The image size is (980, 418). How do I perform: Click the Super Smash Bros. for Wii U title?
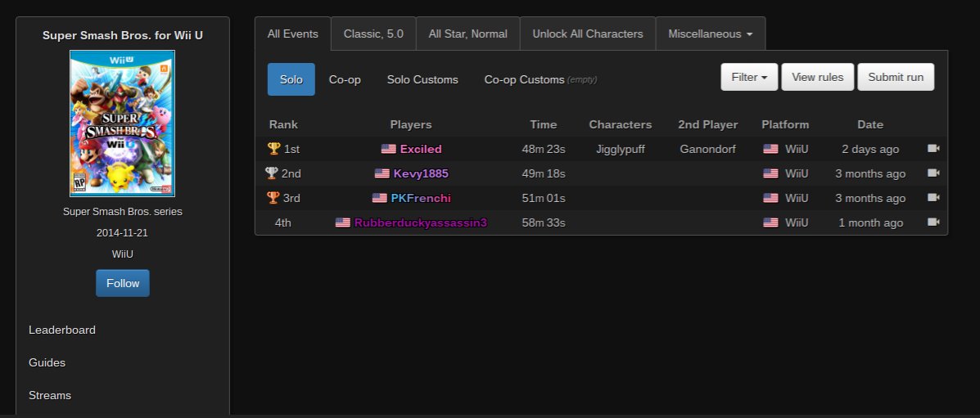point(123,35)
